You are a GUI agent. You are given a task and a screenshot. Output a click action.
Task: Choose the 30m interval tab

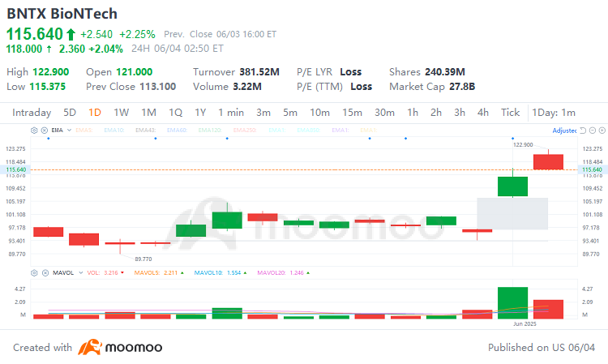384,113
